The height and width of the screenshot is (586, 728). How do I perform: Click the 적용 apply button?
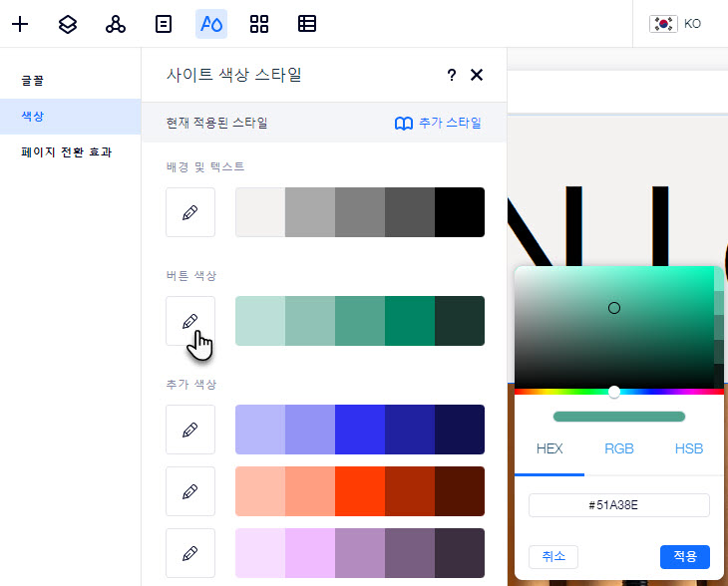coord(685,556)
